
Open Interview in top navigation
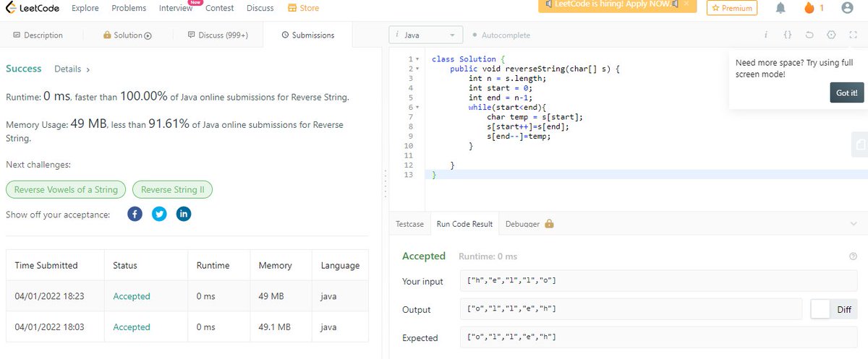(x=176, y=8)
